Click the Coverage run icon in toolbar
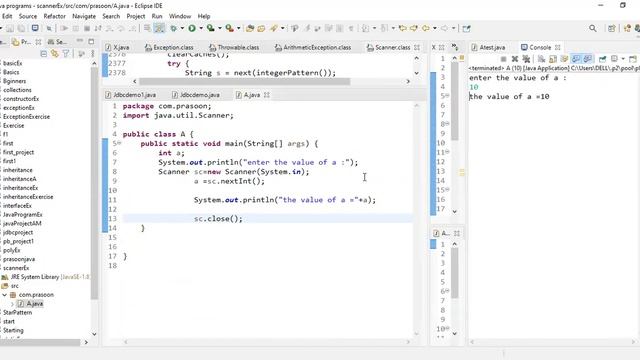The width and height of the screenshot is (640, 360). point(211,28)
